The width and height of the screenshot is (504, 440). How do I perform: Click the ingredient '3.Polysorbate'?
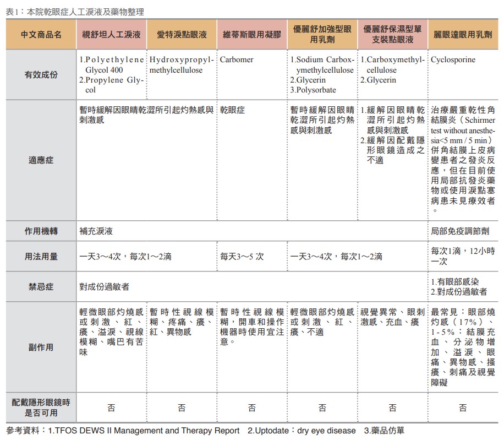point(313,90)
